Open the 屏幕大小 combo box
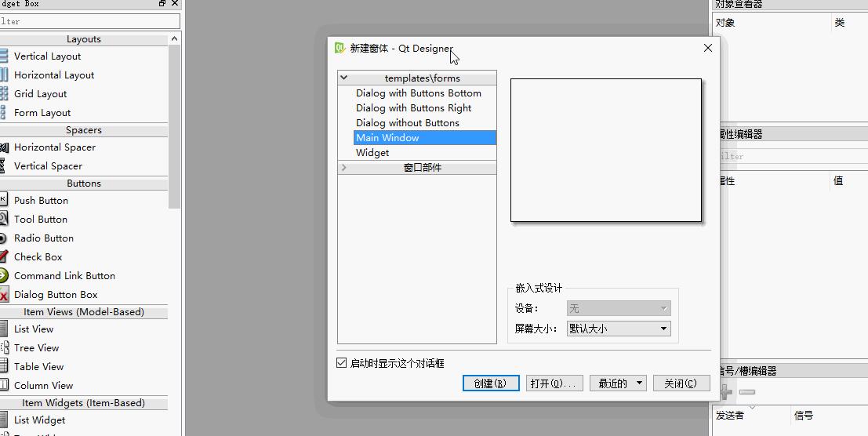 pos(619,329)
